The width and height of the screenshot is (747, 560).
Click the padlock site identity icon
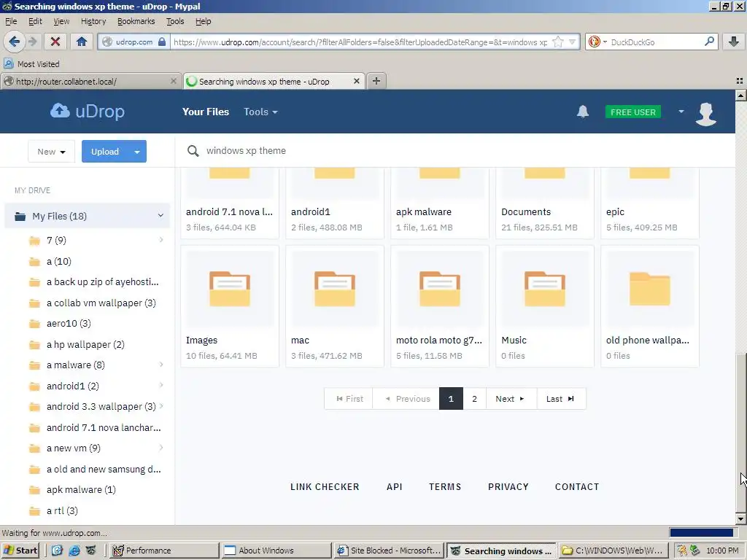[x=162, y=42]
